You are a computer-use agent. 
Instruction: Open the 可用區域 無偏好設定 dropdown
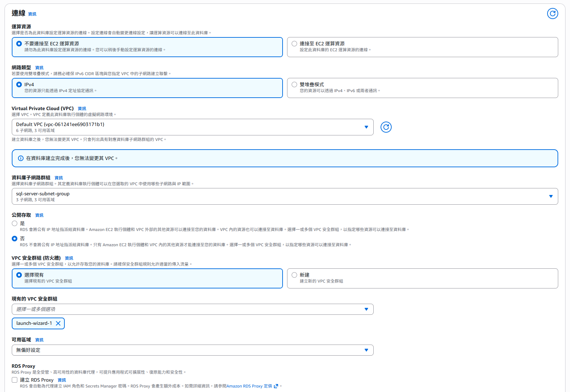[x=193, y=350]
